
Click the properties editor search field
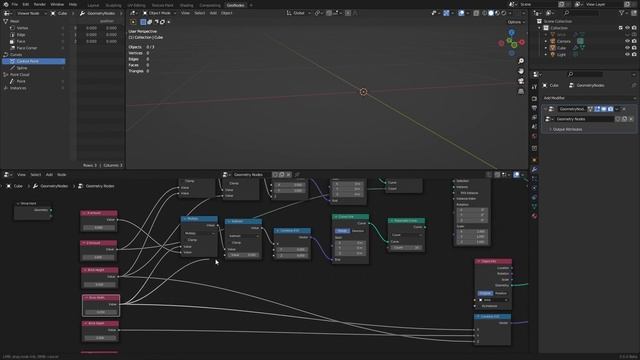[585, 74]
